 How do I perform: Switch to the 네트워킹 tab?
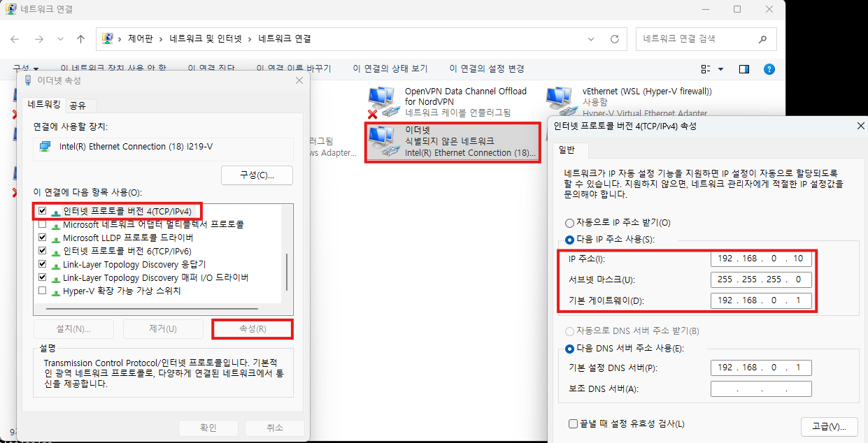[x=44, y=104]
